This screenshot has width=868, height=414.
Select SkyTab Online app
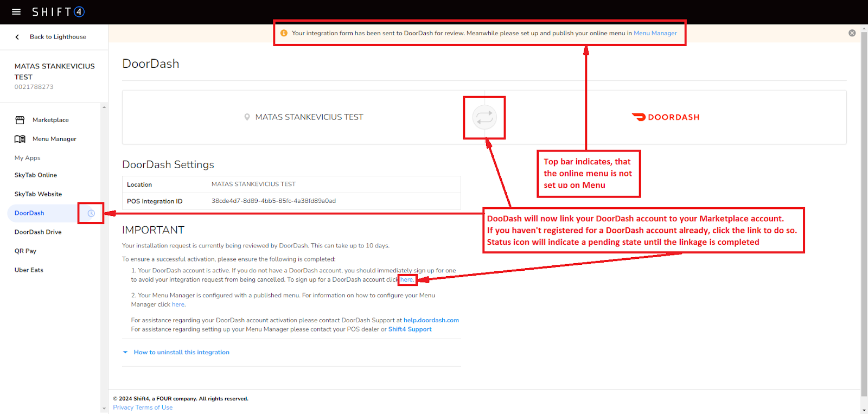point(36,175)
